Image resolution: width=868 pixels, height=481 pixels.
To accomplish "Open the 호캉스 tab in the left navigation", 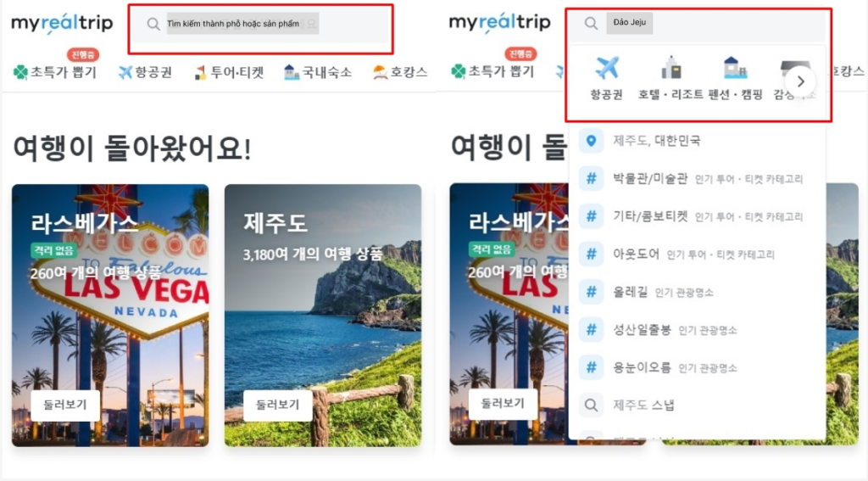I will click(400, 72).
